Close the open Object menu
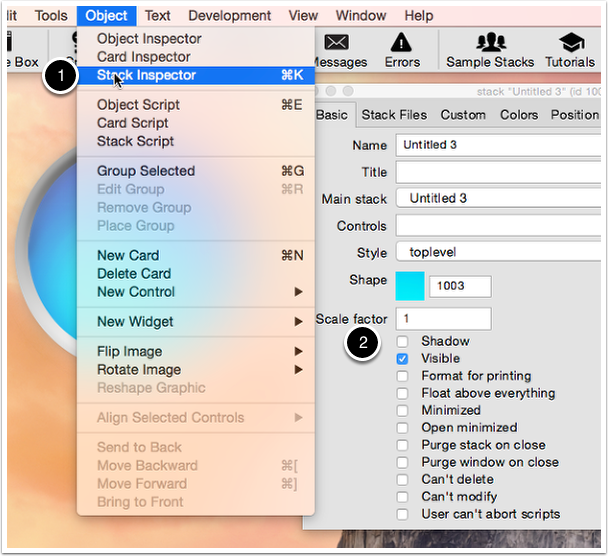 (x=106, y=16)
